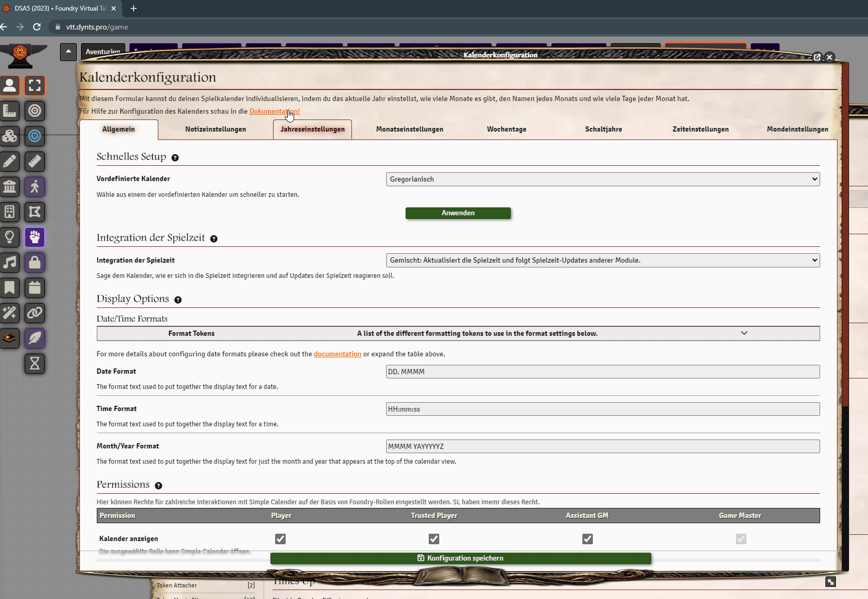868x599 pixels.
Task: Open the calendar tool icon in sidebar
Action: pyautogui.click(x=35, y=288)
